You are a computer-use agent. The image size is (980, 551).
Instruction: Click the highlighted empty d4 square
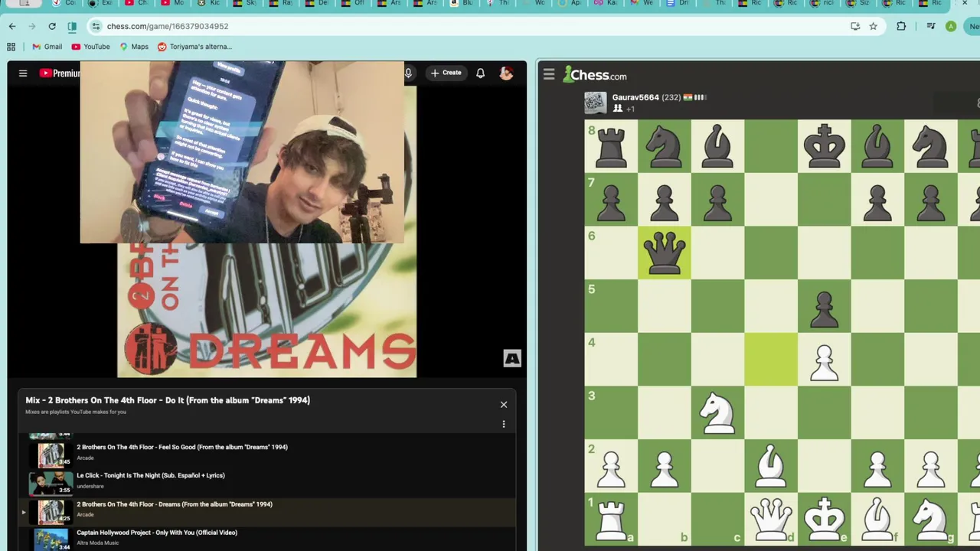[x=771, y=360]
